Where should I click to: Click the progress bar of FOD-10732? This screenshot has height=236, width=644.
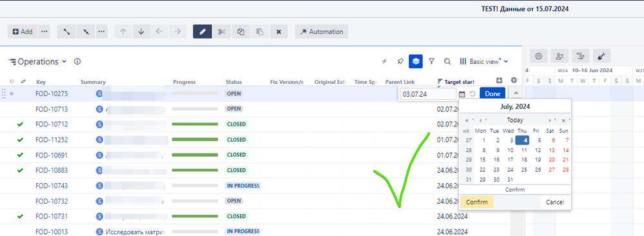[195, 201]
